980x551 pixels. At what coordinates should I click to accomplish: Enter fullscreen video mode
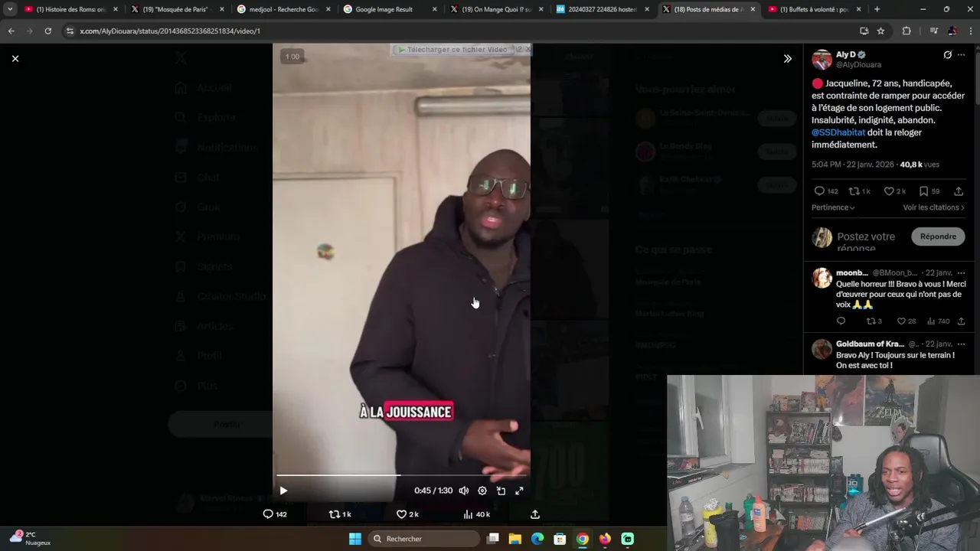pyautogui.click(x=519, y=491)
